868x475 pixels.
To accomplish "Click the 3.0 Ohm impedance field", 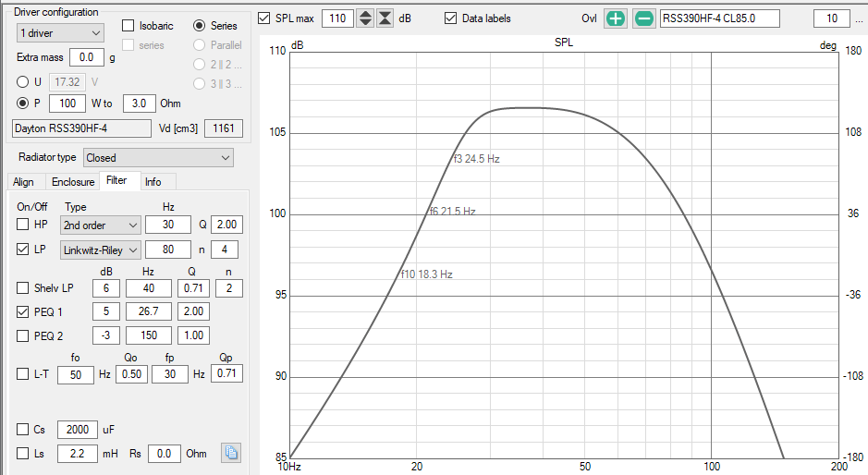I will click(x=139, y=103).
